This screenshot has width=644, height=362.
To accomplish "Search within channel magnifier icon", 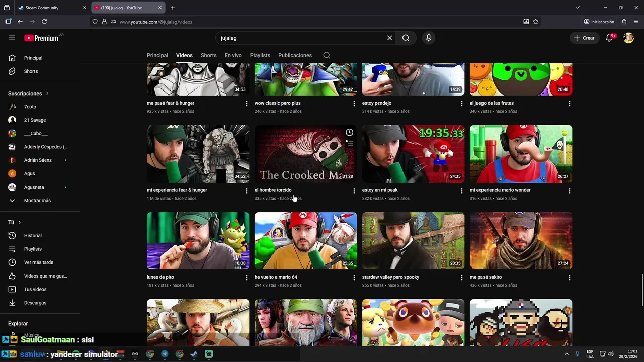I will (x=327, y=55).
